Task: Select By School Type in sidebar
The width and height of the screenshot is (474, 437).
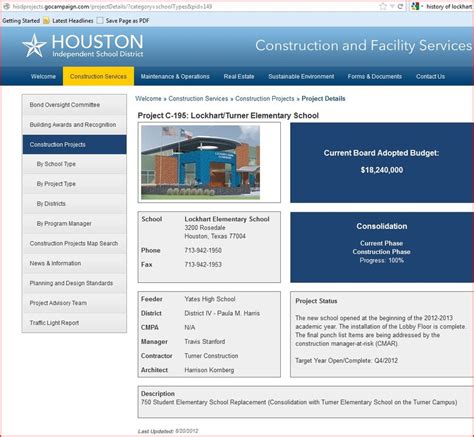Action: coord(75,164)
